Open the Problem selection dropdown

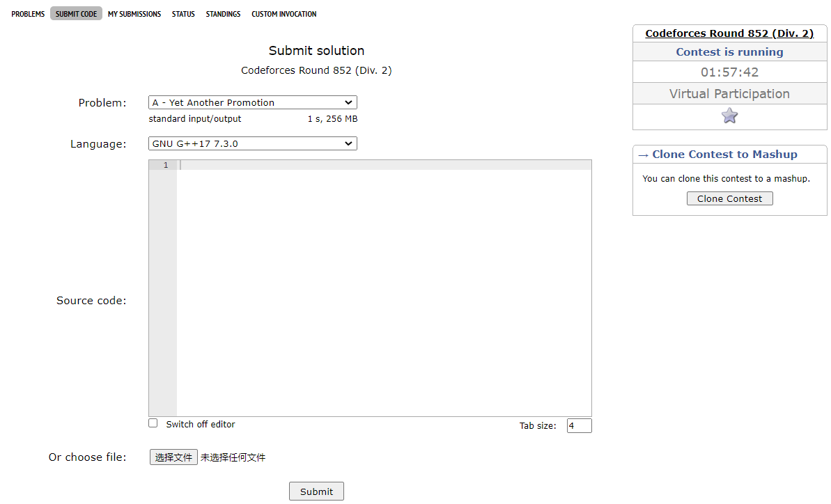(x=252, y=102)
